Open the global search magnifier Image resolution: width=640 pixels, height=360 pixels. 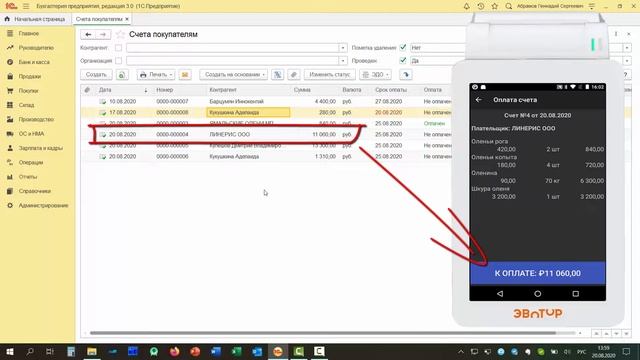[509, 6]
